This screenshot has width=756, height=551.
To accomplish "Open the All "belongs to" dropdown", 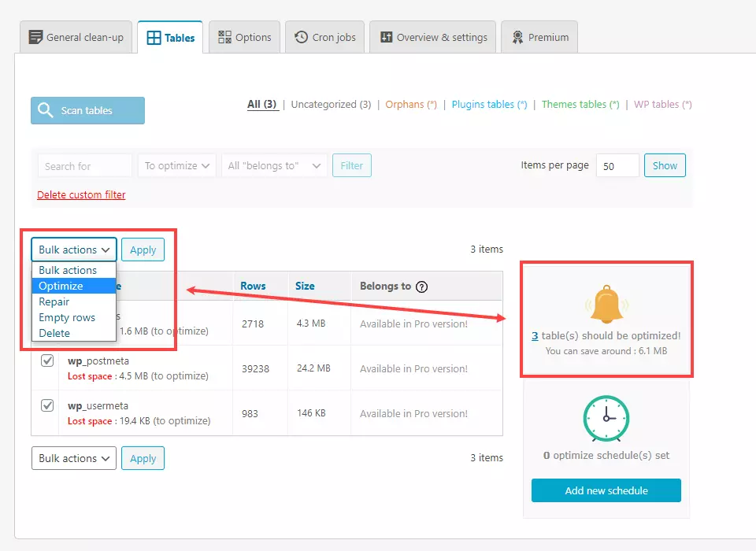I will coord(274,166).
